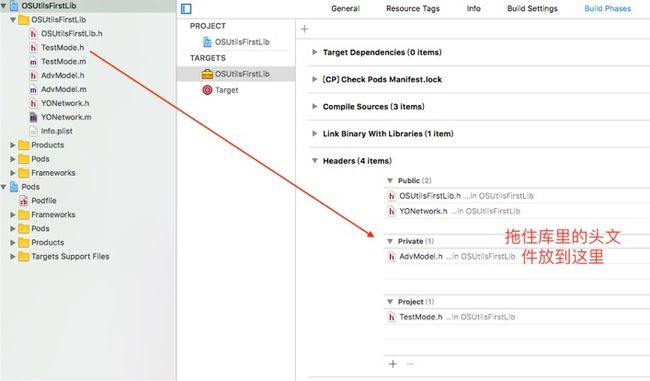Screen dimensions: 650x381
Task: Collapse the Public headers group
Action: (x=390, y=181)
